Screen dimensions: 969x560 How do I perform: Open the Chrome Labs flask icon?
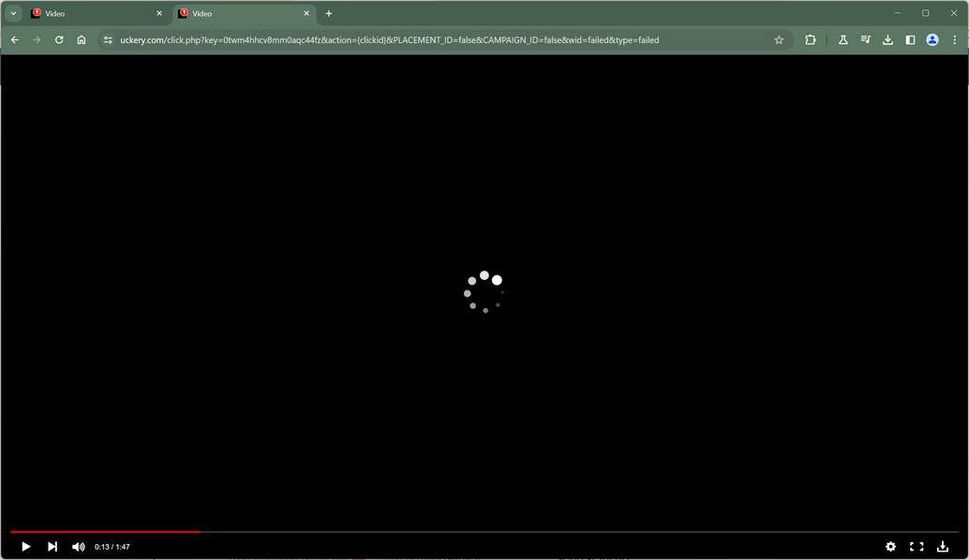click(x=842, y=39)
